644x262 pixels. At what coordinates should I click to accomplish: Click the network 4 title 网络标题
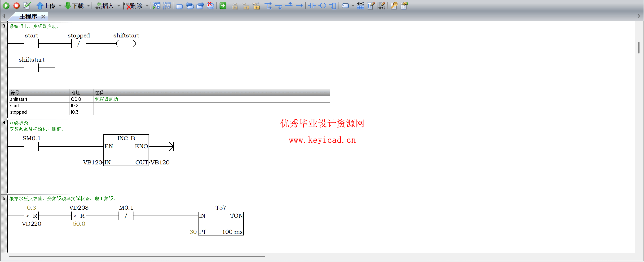(19, 123)
